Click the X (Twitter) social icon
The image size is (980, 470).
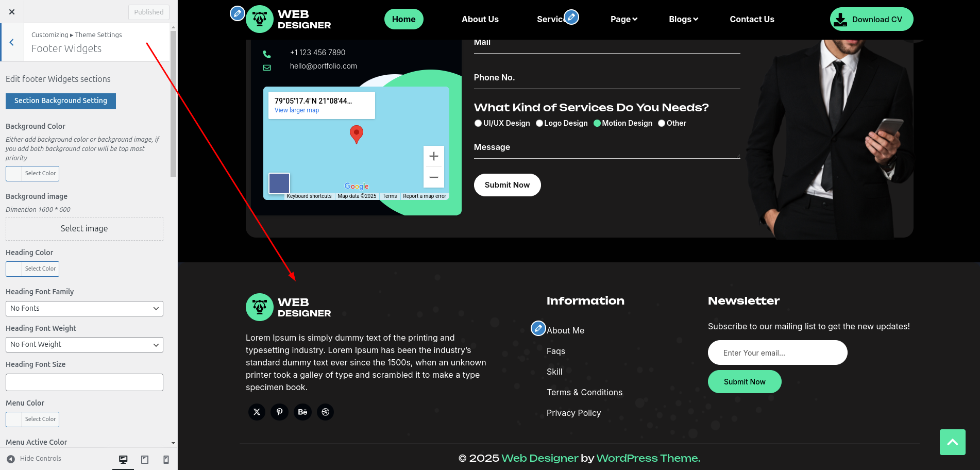(257, 412)
